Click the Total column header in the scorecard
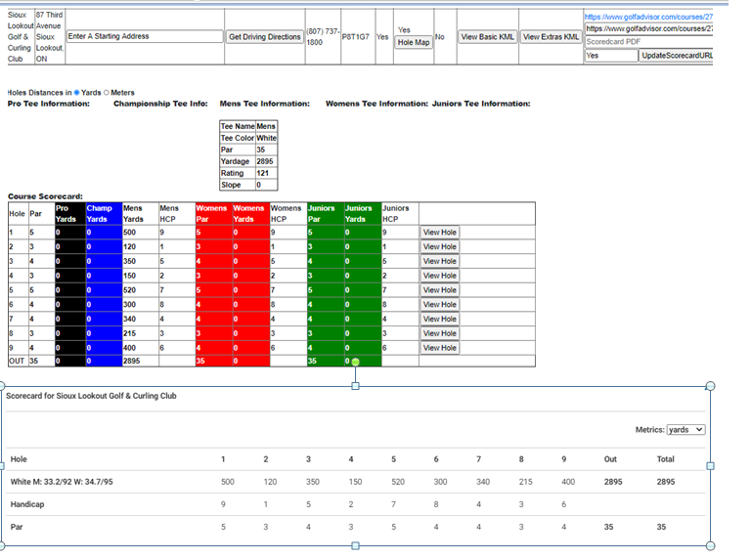This screenshot has height=560, width=751. click(665, 459)
